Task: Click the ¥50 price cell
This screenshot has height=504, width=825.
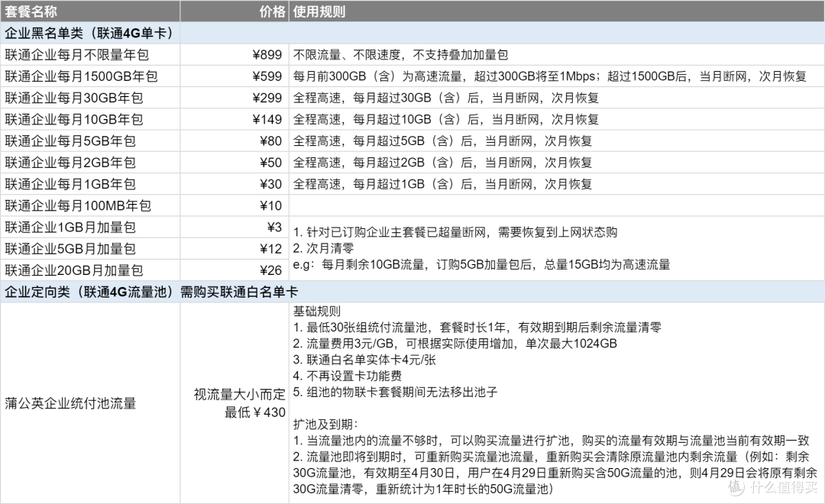Action: coord(235,163)
